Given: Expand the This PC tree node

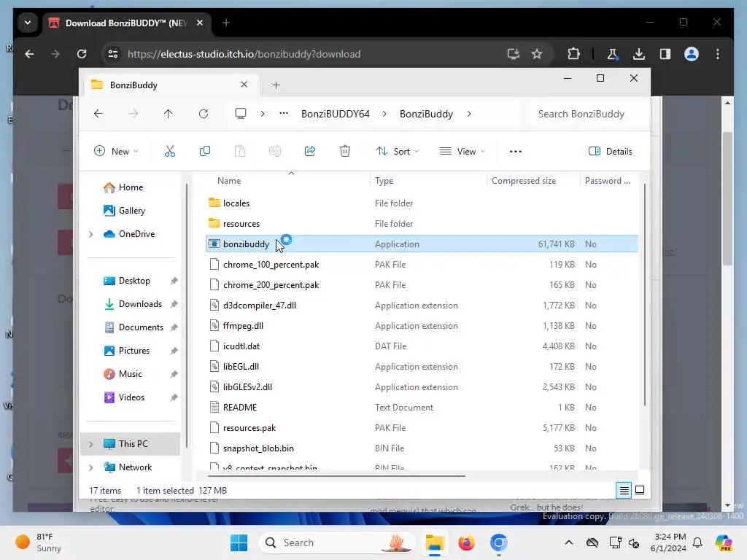Looking at the screenshot, I should [x=91, y=444].
